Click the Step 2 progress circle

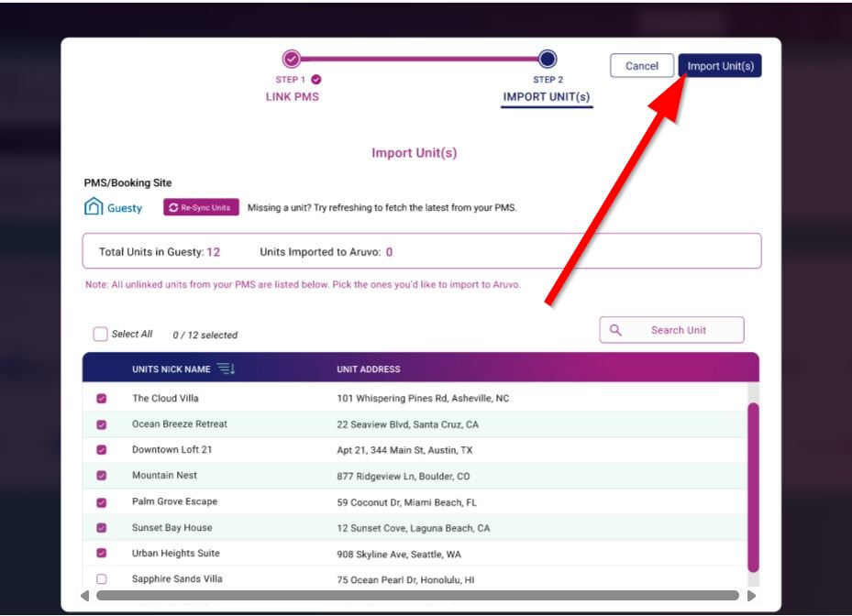[548, 58]
